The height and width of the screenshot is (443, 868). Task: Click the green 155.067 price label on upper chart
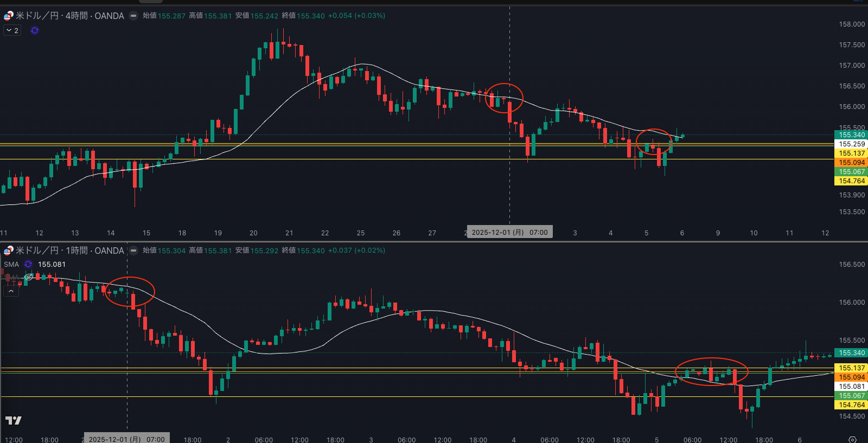[x=851, y=172]
